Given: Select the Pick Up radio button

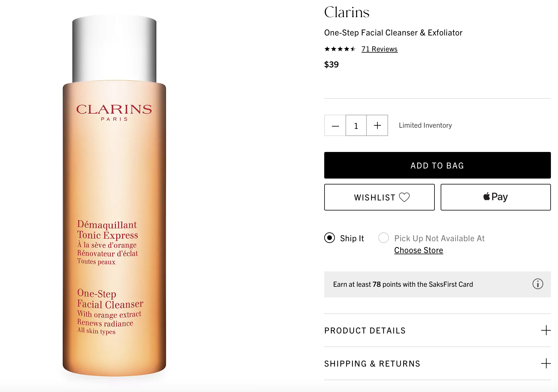Looking at the screenshot, I should [x=384, y=238].
